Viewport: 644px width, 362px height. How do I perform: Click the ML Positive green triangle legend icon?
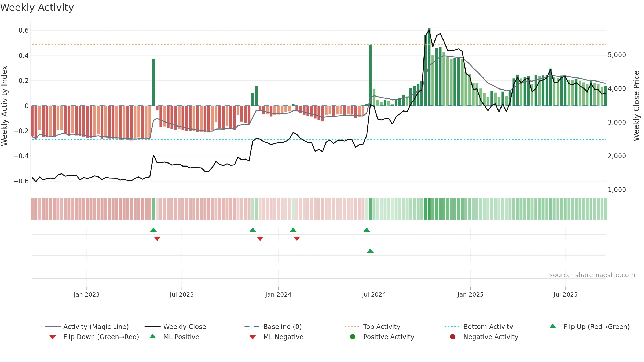(153, 336)
